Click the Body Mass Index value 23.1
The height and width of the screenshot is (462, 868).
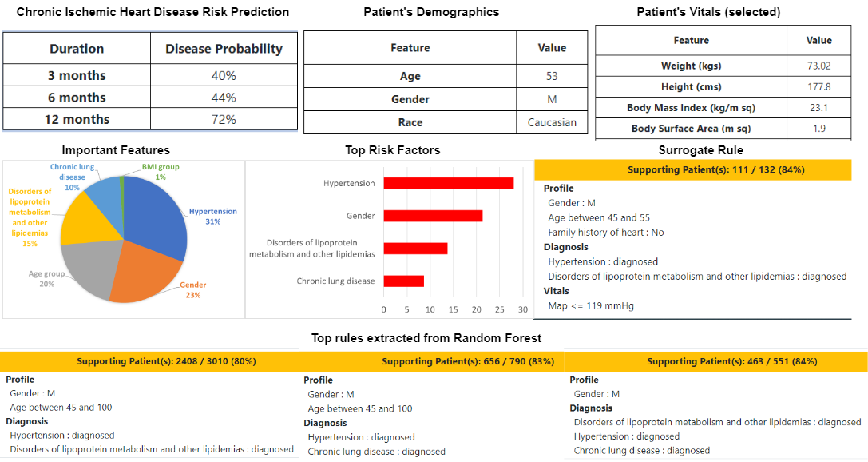point(819,107)
